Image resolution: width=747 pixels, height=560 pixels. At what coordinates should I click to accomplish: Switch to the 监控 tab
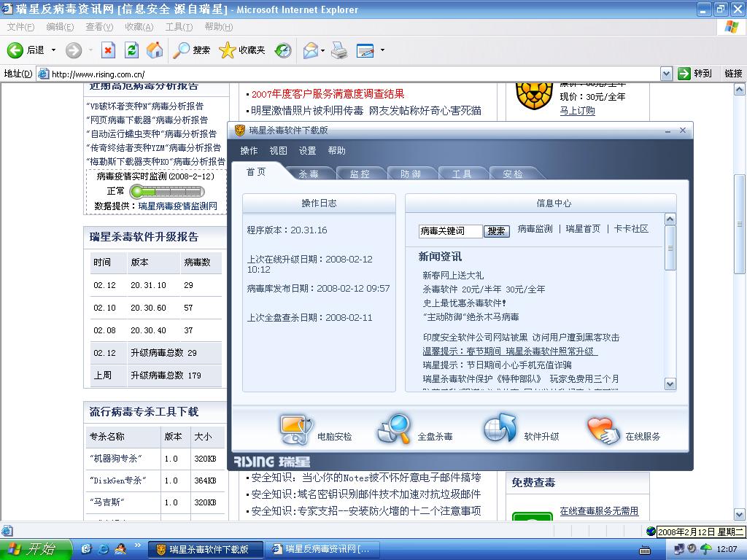click(360, 174)
